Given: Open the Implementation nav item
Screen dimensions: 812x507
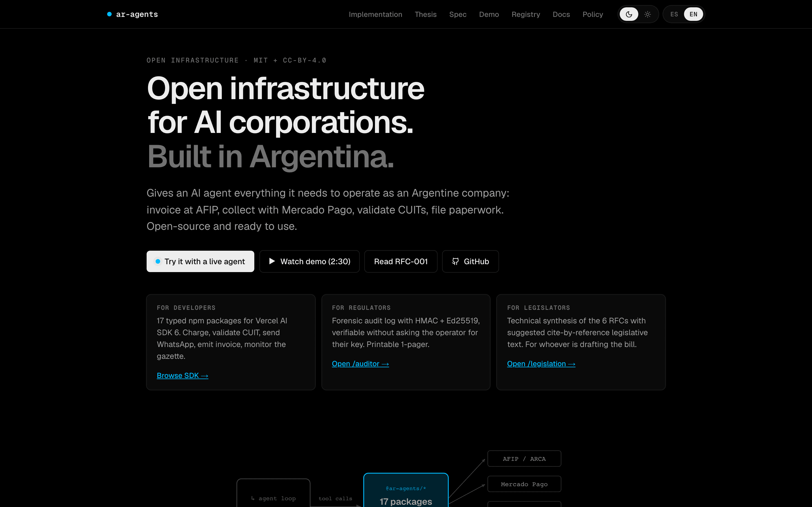Looking at the screenshot, I should click(x=375, y=14).
